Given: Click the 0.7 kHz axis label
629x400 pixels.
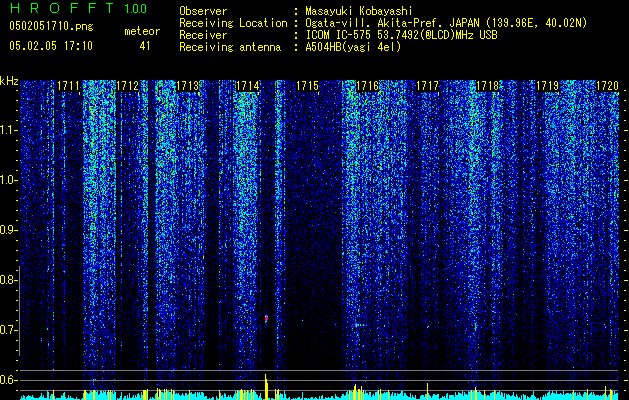Looking at the screenshot, I should 8,330.
